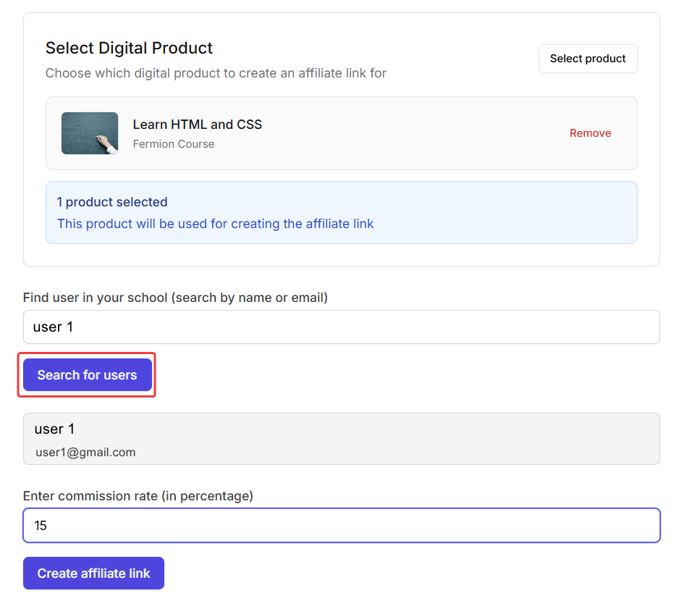Click the 'Find user in your school' label
This screenshot has width=700, height=601.
click(175, 298)
